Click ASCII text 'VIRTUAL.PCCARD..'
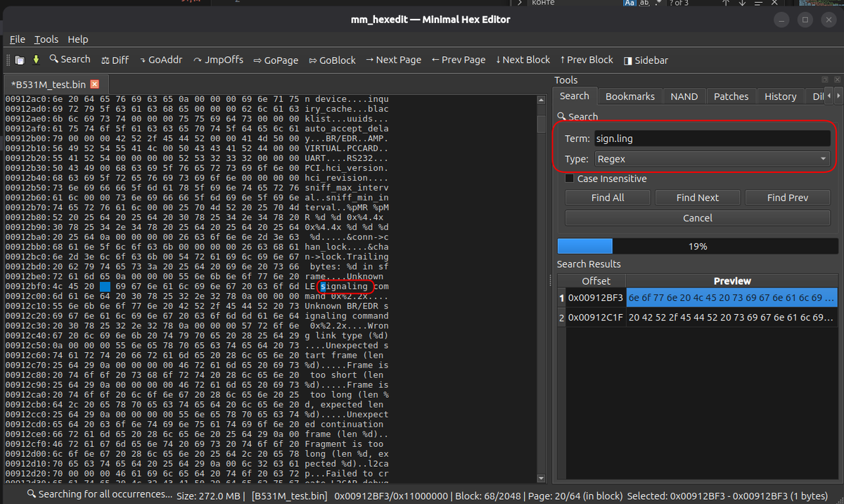This screenshot has width=844, height=504. click(346, 148)
